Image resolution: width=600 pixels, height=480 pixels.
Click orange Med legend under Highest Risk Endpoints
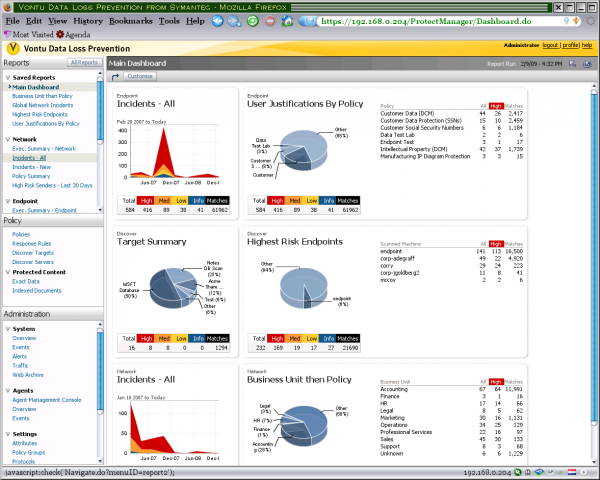coord(295,338)
